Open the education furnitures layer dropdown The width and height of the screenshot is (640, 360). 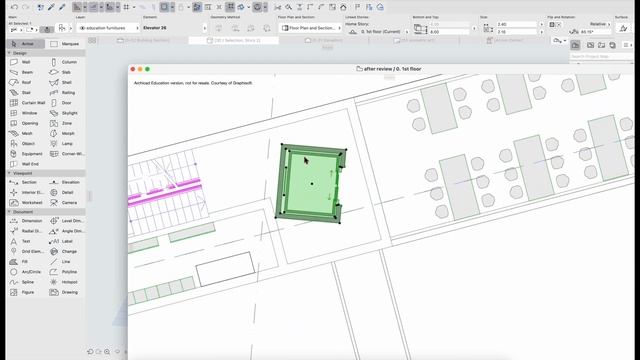pos(108,28)
